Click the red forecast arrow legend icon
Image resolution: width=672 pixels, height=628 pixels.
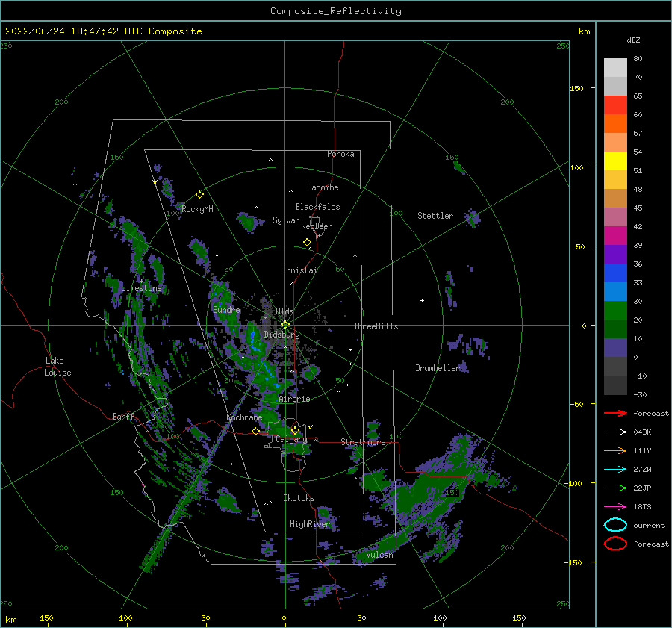click(615, 413)
